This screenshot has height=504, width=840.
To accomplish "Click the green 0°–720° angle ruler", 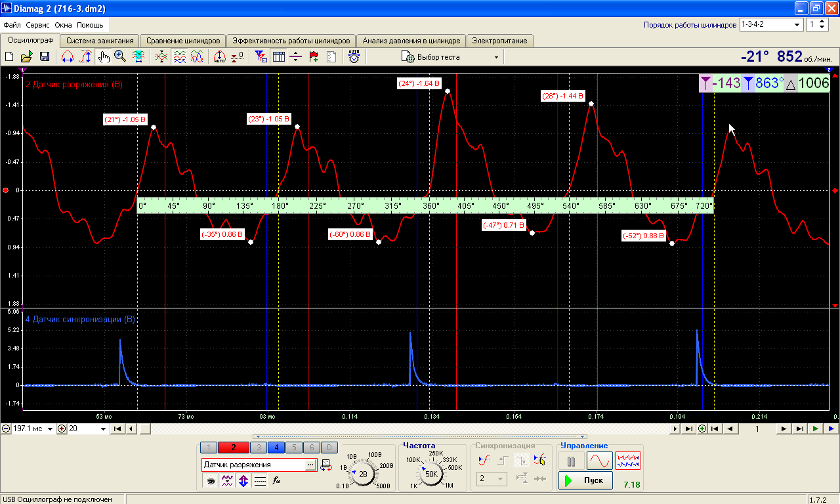I will (425, 205).
